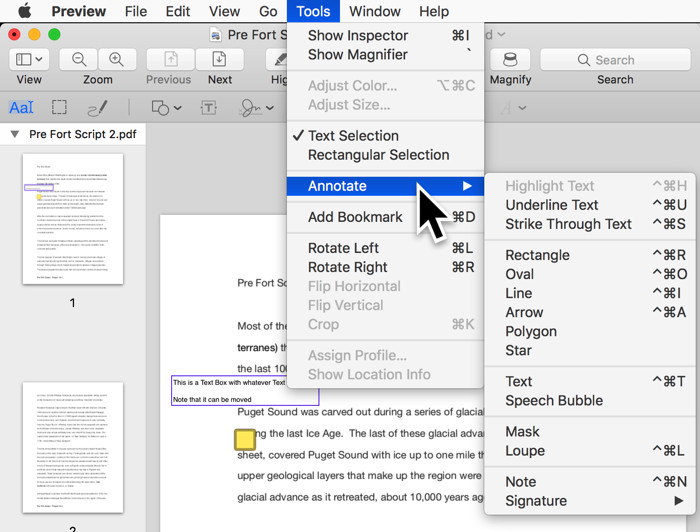This screenshot has height=532, width=700.
Task: Zoom in with the plus magnifier
Action: [x=117, y=59]
